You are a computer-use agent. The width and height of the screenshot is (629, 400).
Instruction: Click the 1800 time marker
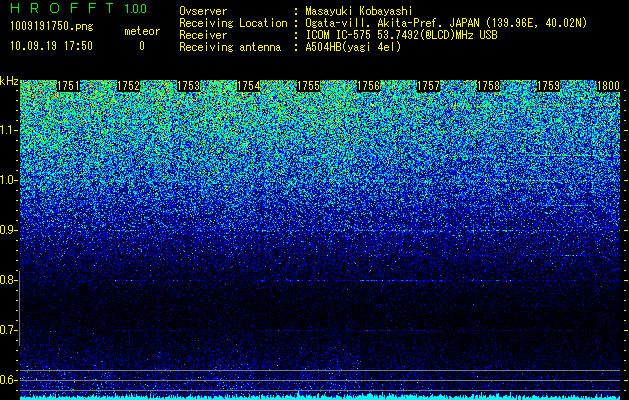[609, 86]
